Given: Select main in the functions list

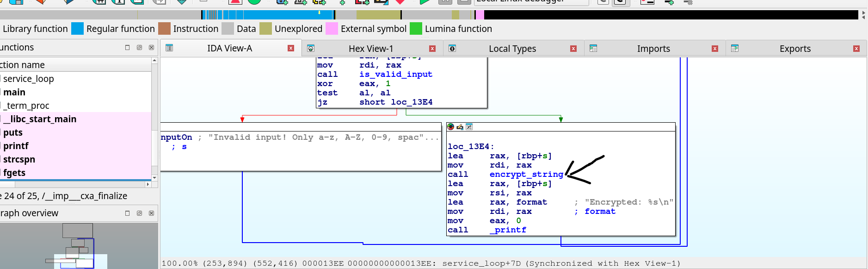Looking at the screenshot, I should coord(14,92).
